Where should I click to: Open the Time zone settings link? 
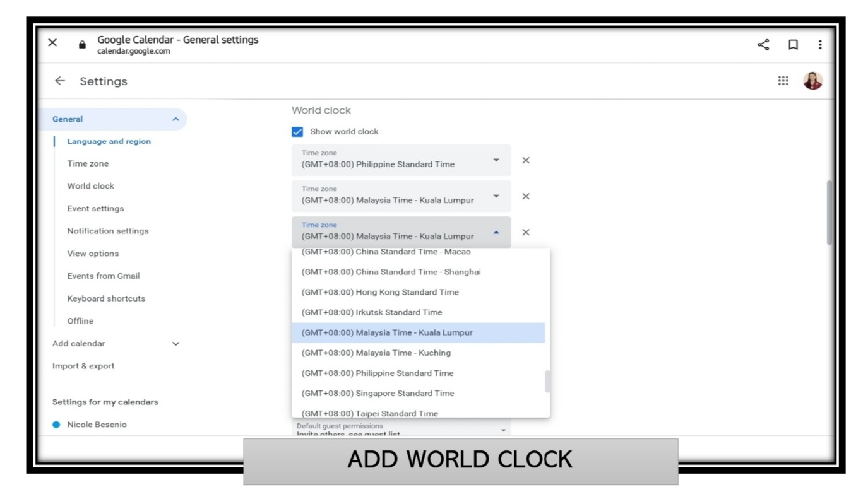point(88,163)
